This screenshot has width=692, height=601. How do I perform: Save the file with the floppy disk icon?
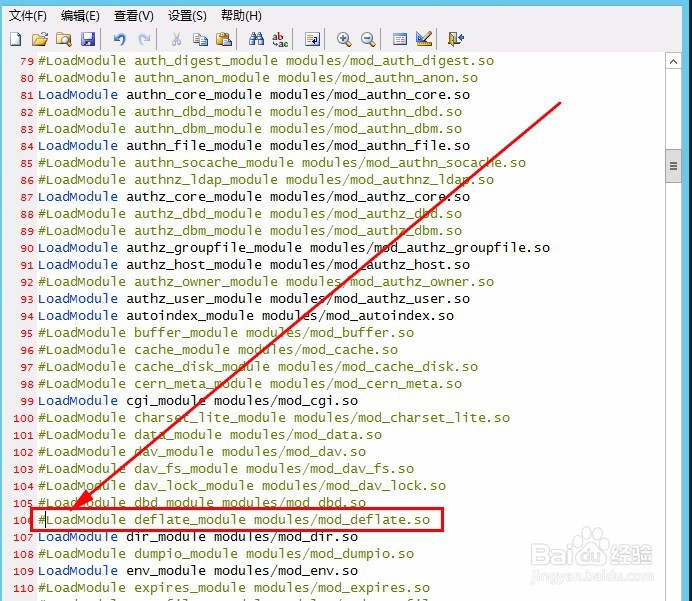[88, 39]
